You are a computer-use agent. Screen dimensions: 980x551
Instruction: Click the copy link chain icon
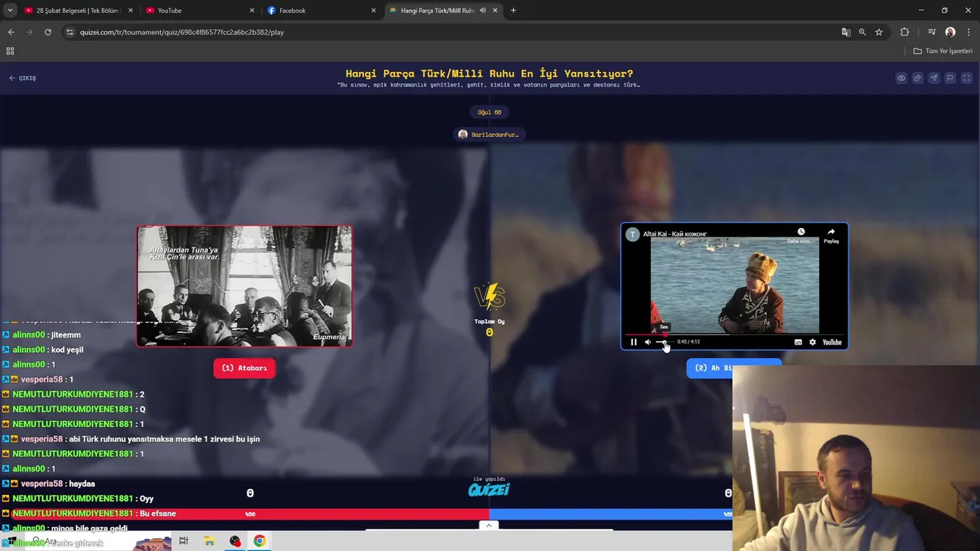point(917,78)
